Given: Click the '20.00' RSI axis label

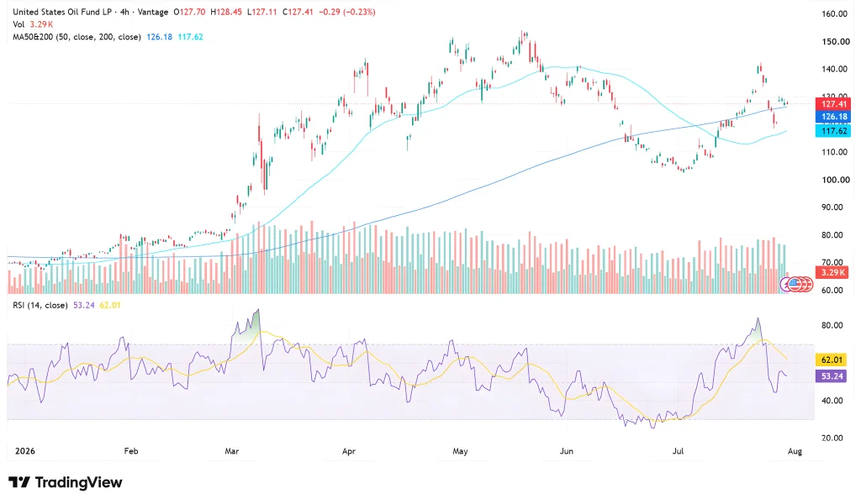Looking at the screenshot, I should tap(832, 438).
